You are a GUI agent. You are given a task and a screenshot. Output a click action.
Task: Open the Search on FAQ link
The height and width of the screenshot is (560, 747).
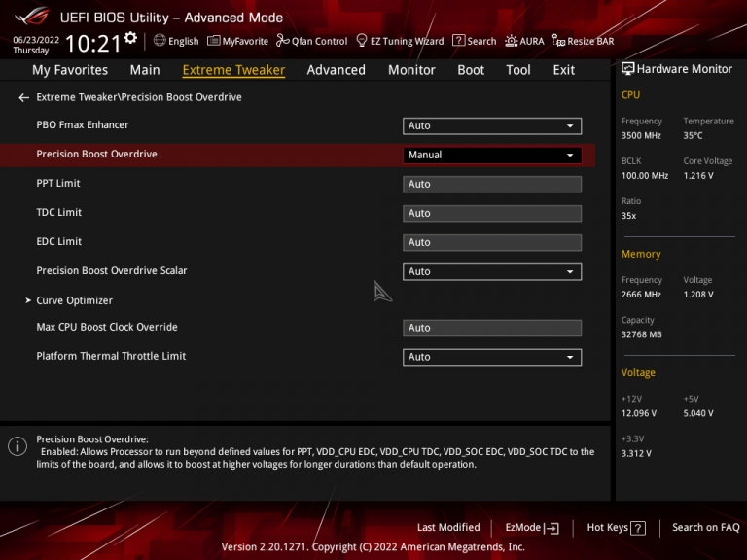coord(705,528)
